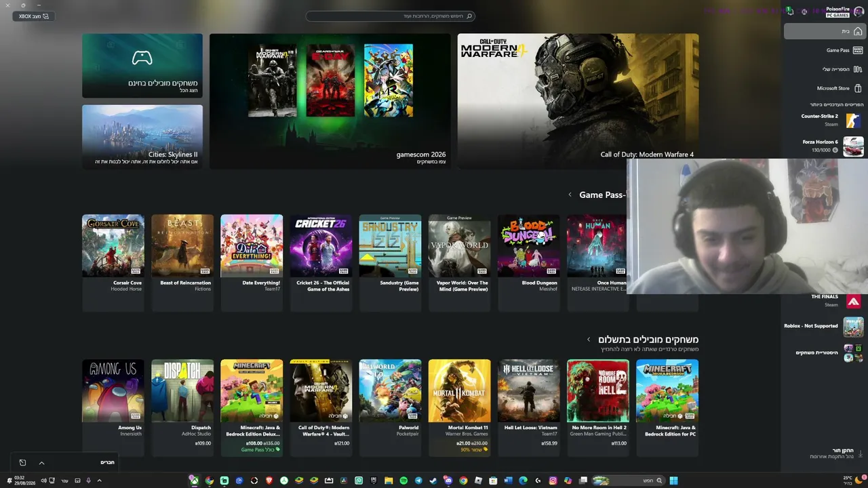Open Among Us game card

[113, 408]
